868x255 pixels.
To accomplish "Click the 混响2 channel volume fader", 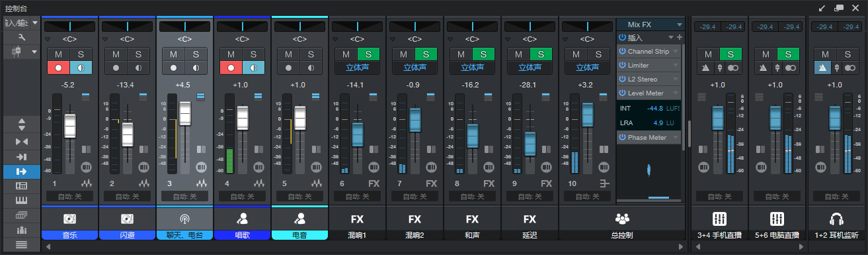I will pos(414,120).
